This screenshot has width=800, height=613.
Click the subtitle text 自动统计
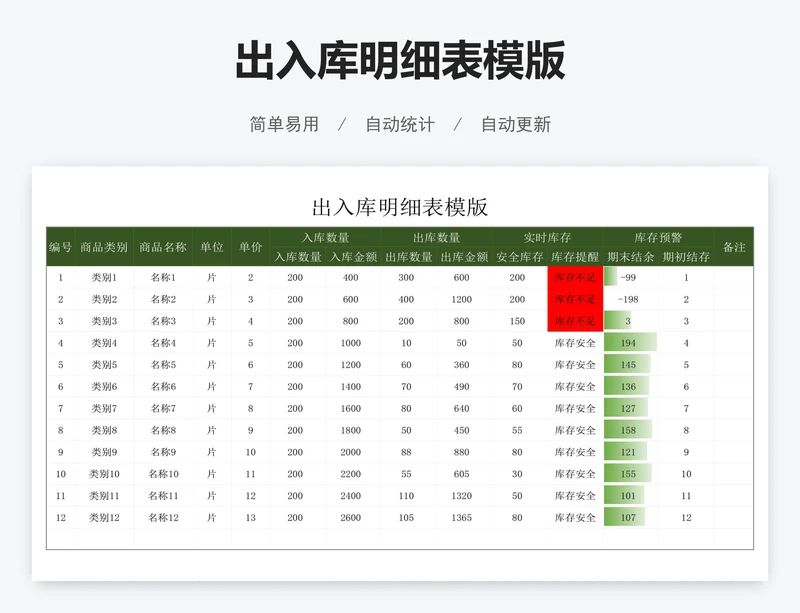click(x=400, y=125)
